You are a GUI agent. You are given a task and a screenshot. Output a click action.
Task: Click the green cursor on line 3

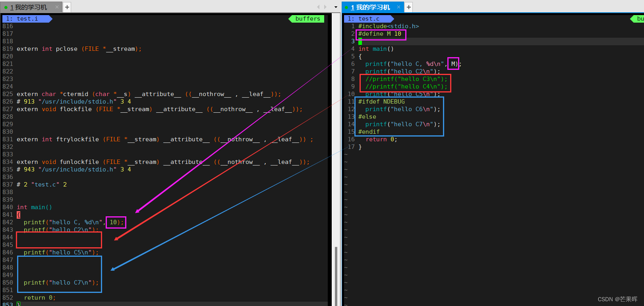[x=360, y=41]
